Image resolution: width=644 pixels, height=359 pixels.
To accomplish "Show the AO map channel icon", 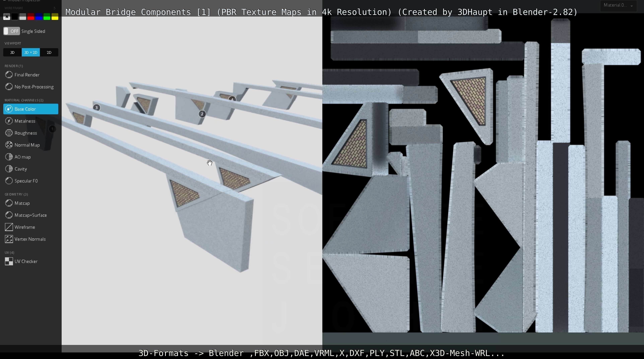I will coord(9,157).
